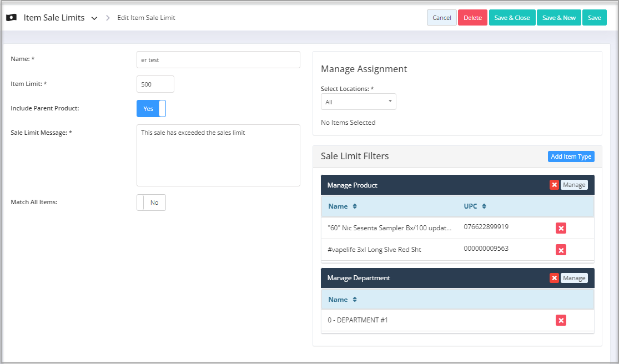Remove the Manage Product filter section
The image size is (619, 364).
tap(554, 185)
